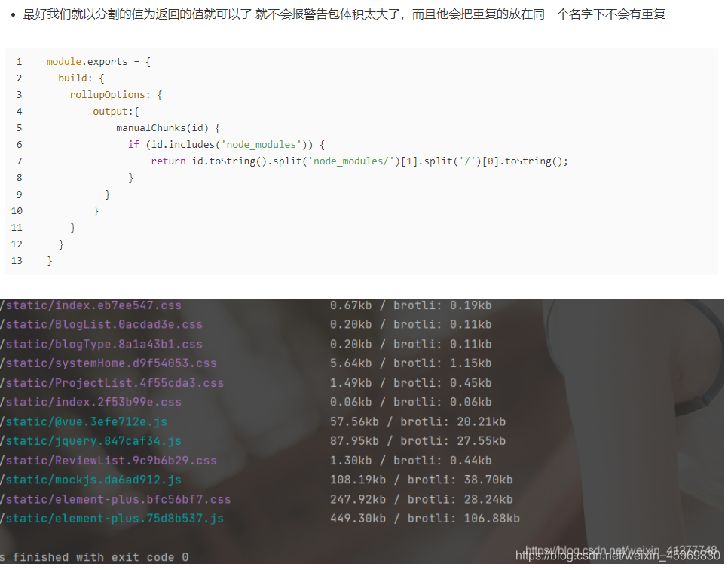Screen dimensions: 728x570
Task: Click '/static/mockjs.da6ad912.js' file name
Action: [91, 480]
